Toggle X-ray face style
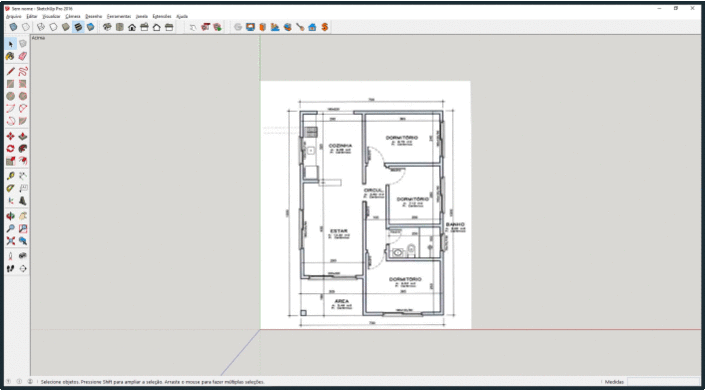The height and width of the screenshot is (390, 705). point(13,27)
